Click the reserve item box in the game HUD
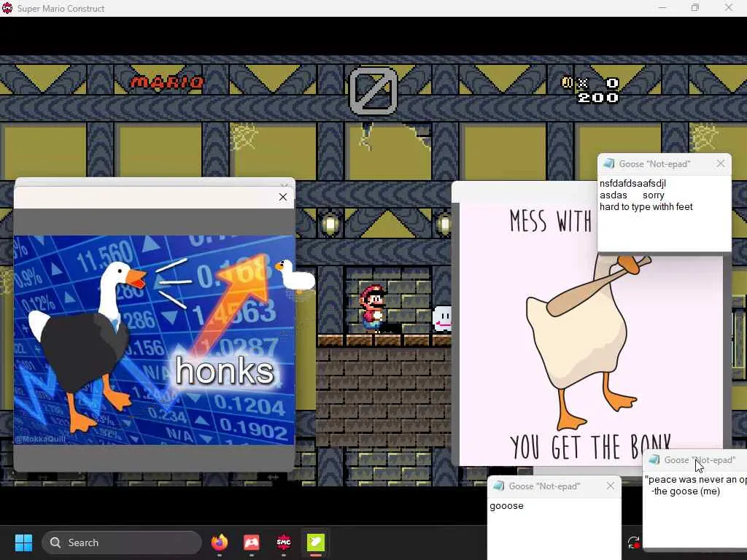The height and width of the screenshot is (560, 747). 373,90
